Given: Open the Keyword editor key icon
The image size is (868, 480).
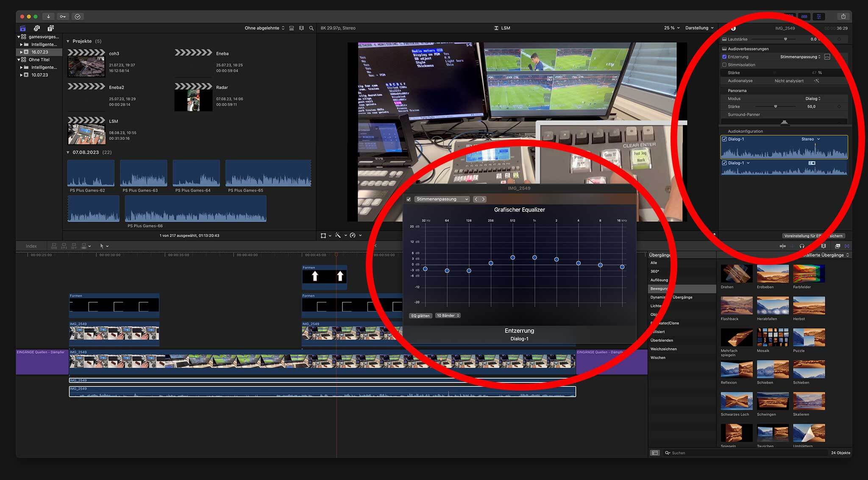Looking at the screenshot, I should tap(63, 16).
